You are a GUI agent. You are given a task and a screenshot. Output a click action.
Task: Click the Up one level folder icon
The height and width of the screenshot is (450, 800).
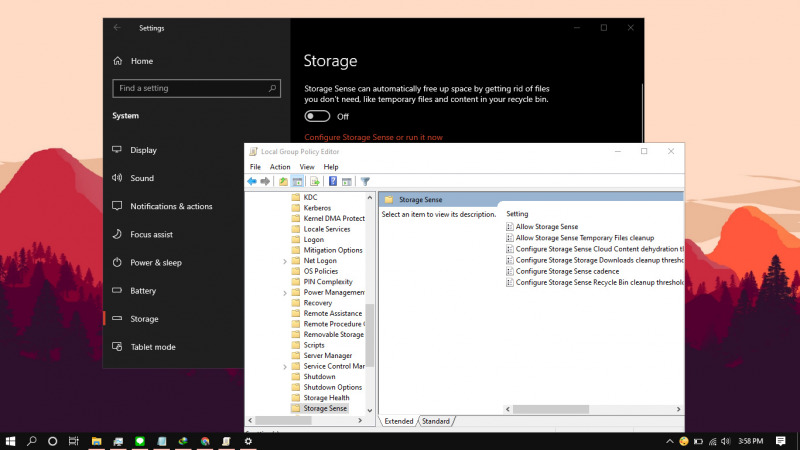pyautogui.click(x=283, y=181)
